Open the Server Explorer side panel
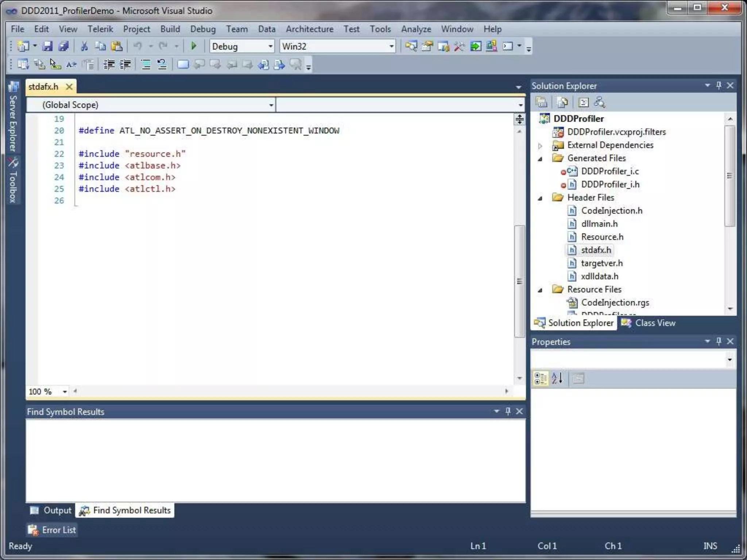The height and width of the screenshot is (560, 747). click(x=13, y=117)
